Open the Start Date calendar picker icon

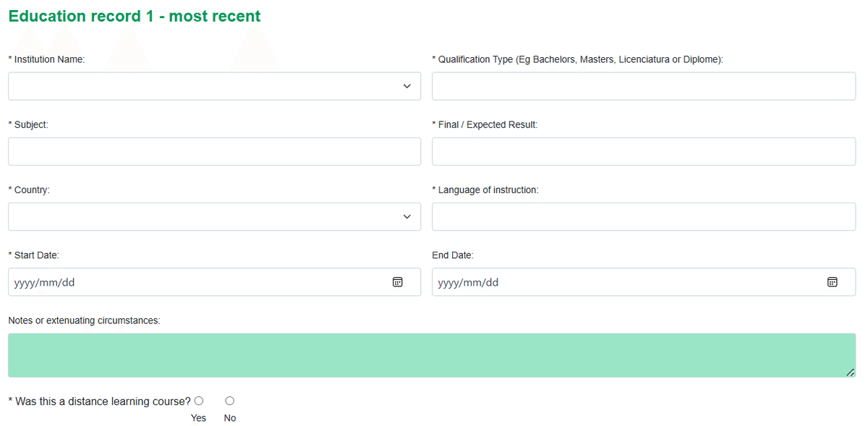click(397, 282)
